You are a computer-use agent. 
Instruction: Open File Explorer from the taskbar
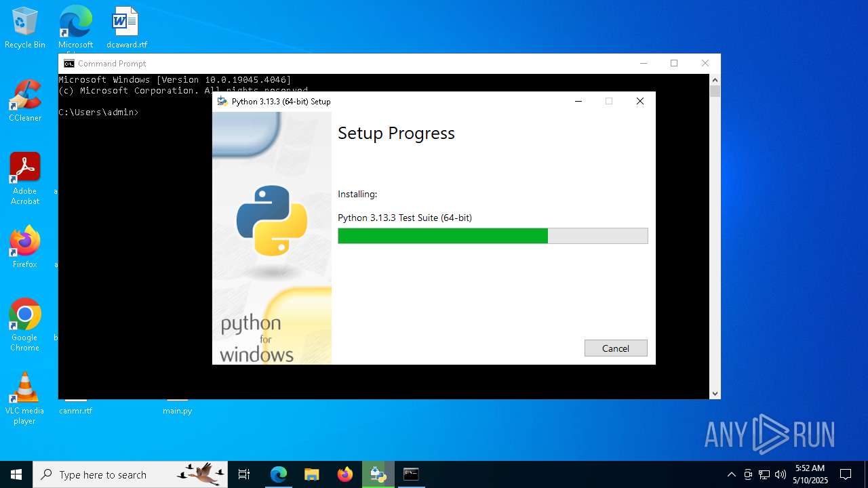[x=312, y=474]
